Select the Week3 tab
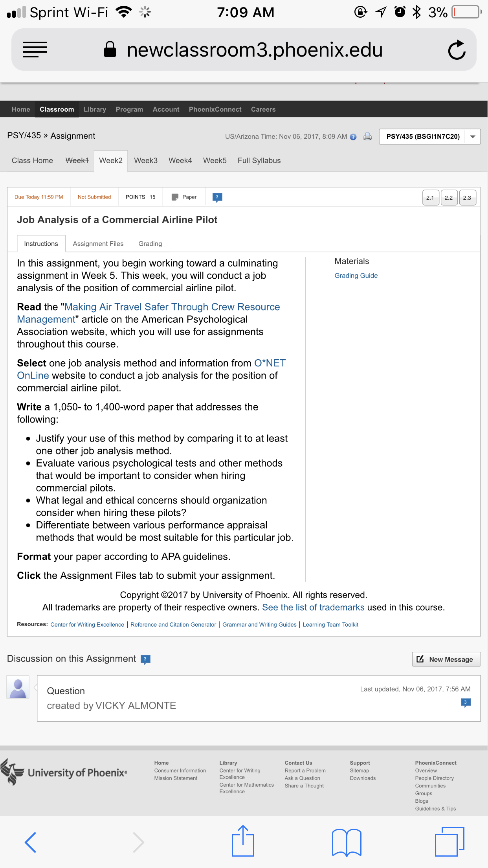This screenshot has width=488, height=868. (x=146, y=160)
